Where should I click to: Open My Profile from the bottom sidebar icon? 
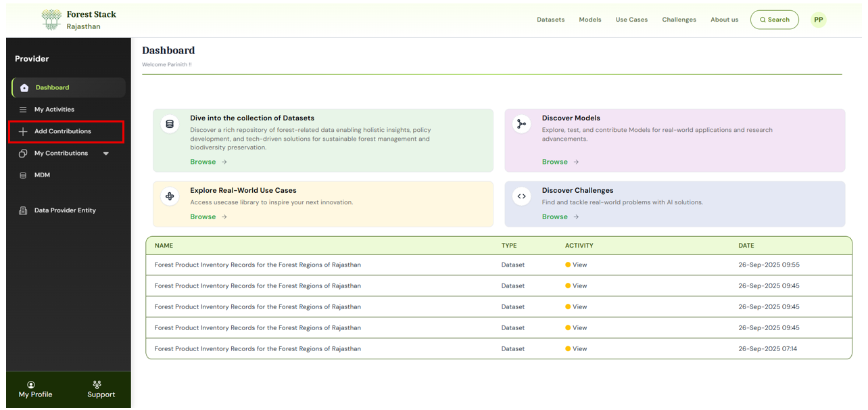(35, 384)
